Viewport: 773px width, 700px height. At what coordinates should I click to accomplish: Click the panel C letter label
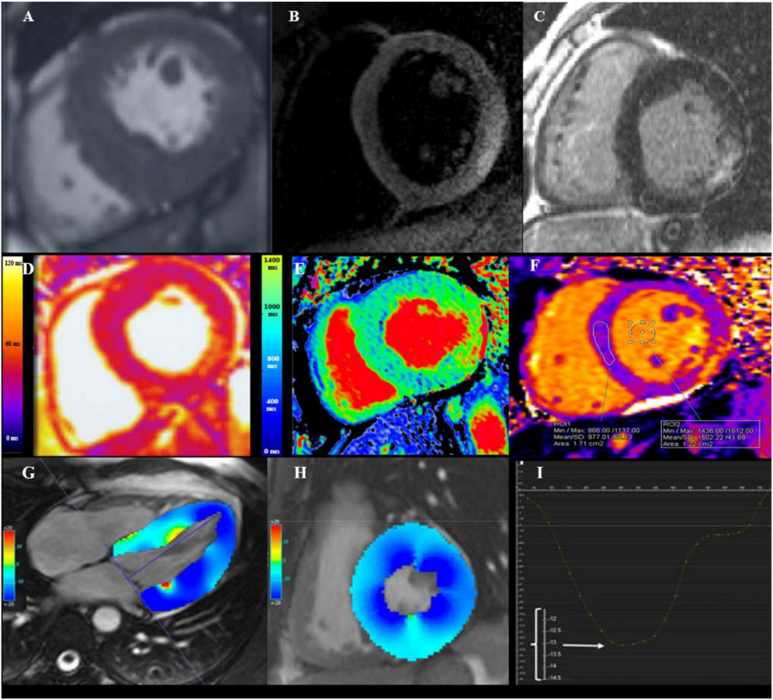(539, 17)
